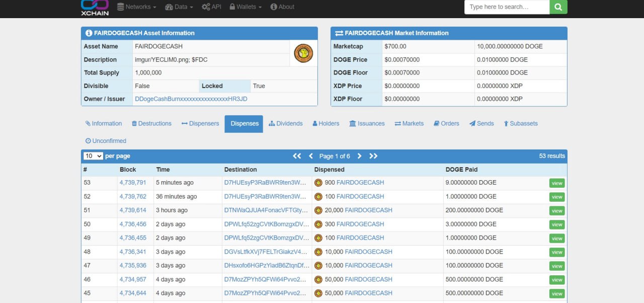644x303 pixels.
Task: Go to the next page arrow
Action: pos(359,156)
